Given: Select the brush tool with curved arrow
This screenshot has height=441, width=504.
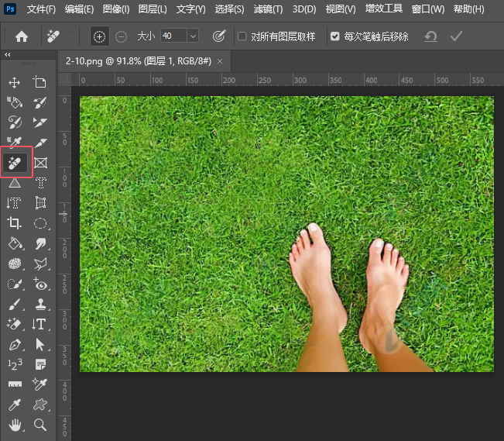Looking at the screenshot, I should pyautogui.click(x=39, y=102).
